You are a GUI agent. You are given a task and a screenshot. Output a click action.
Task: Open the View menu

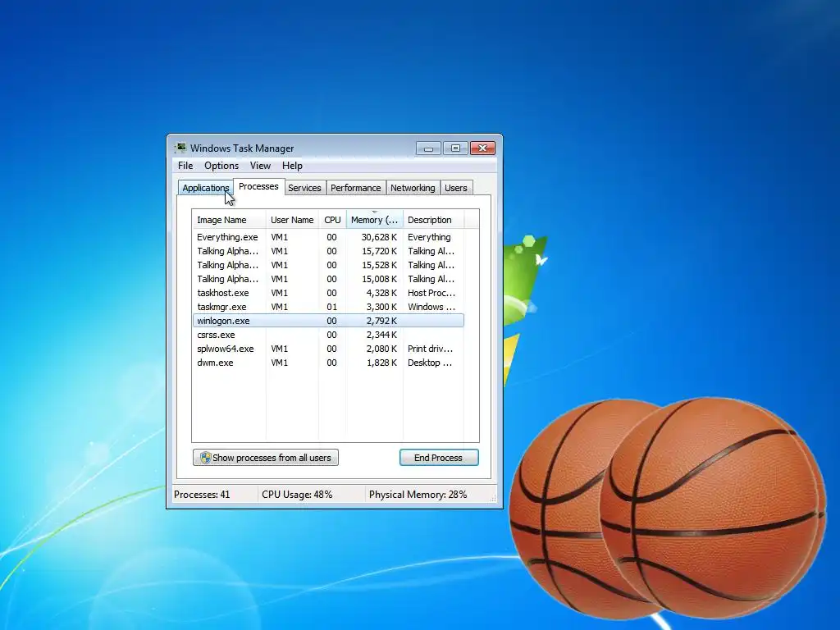point(260,166)
